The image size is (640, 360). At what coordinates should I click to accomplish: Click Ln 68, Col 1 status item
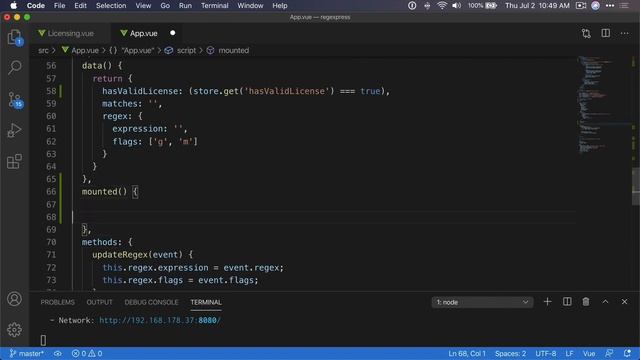[x=467, y=353]
